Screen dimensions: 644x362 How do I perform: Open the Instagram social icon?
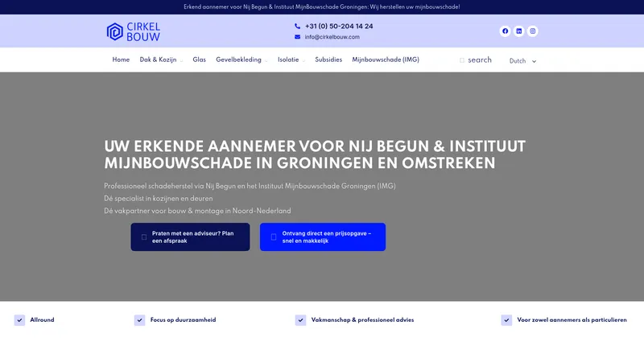coord(533,31)
